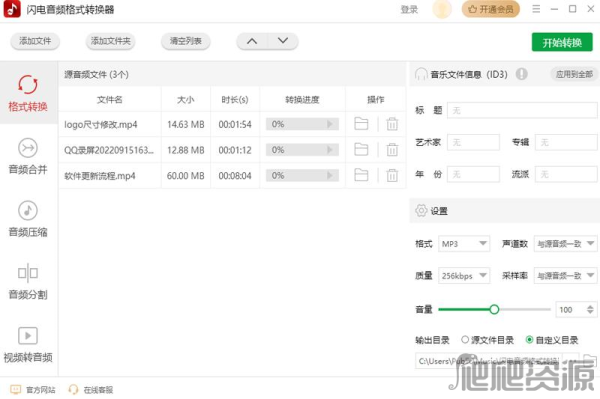The width and height of the screenshot is (600, 399).
Task: Click the Add File (添加文件) button
Action: point(35,41)
